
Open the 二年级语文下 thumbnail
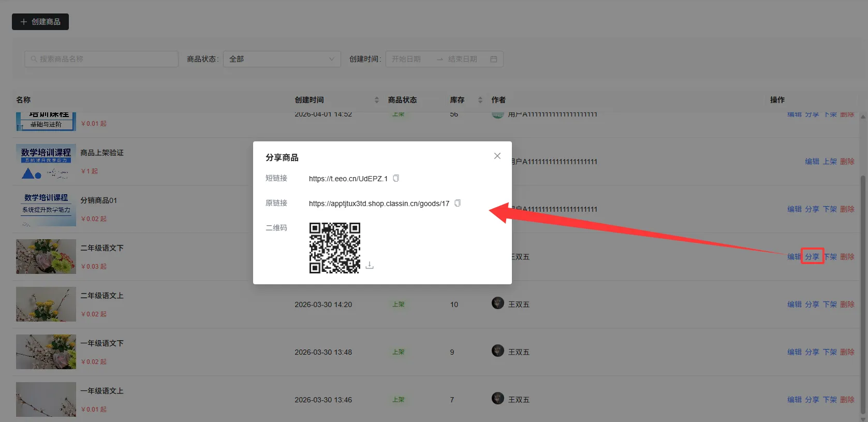(46, 257)
